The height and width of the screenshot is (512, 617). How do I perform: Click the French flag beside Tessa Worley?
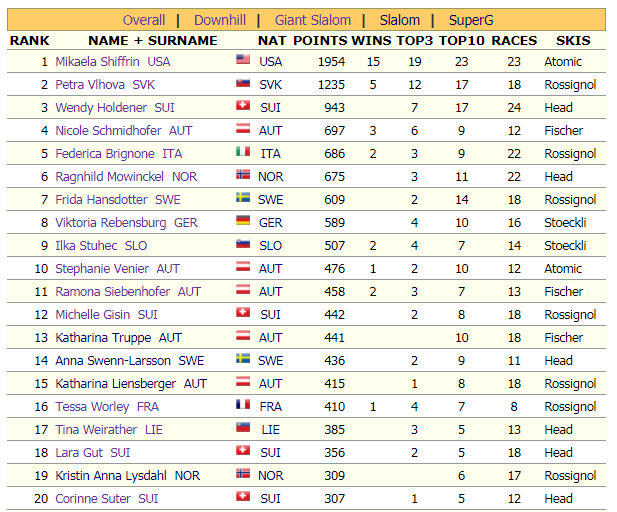pyautogui.click(x=242, y=406)
